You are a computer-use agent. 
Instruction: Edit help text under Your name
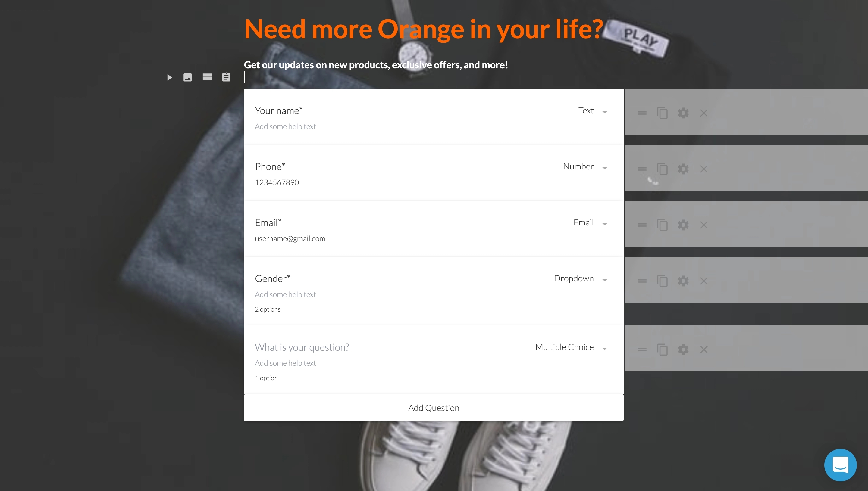(286, 126)
